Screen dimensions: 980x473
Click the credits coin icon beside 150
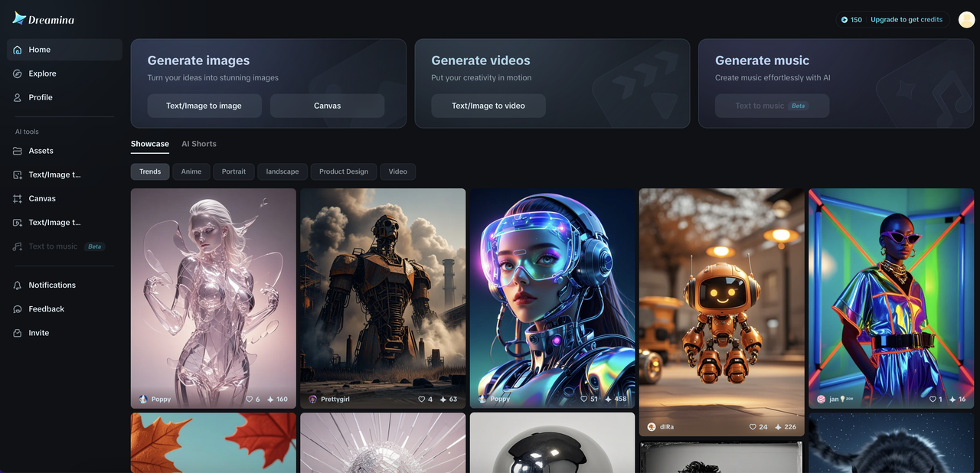(844, 20)
